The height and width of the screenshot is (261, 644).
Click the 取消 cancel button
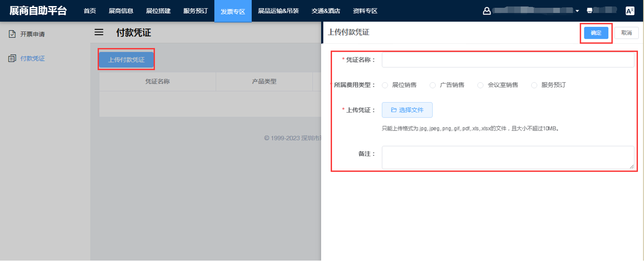click(626, 33)
